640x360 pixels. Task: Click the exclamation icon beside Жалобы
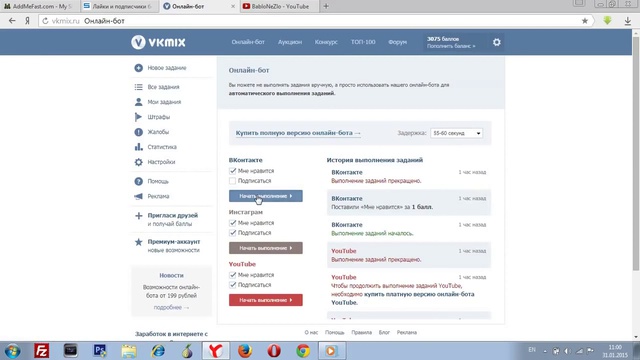138,132
